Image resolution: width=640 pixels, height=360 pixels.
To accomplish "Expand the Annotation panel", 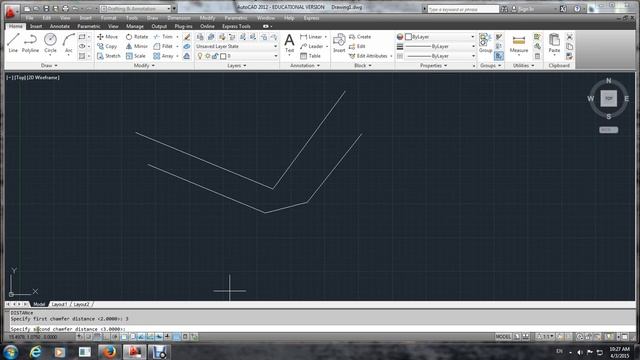I will tap(305, 65).
